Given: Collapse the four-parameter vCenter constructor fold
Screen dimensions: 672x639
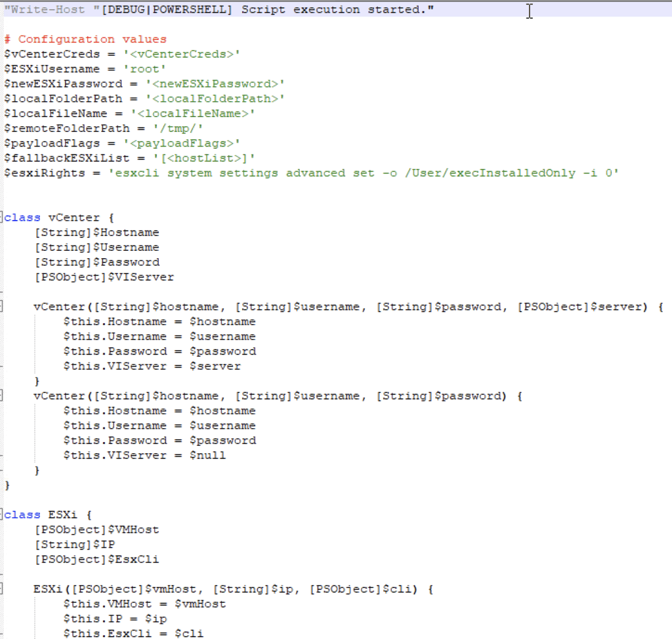Looking at the screenshot, I should [x=1, y=306].
